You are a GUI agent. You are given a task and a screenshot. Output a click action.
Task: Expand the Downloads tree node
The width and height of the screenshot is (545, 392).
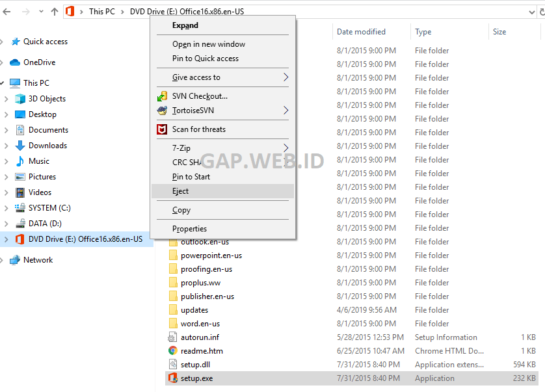click(x=7, y=146)
